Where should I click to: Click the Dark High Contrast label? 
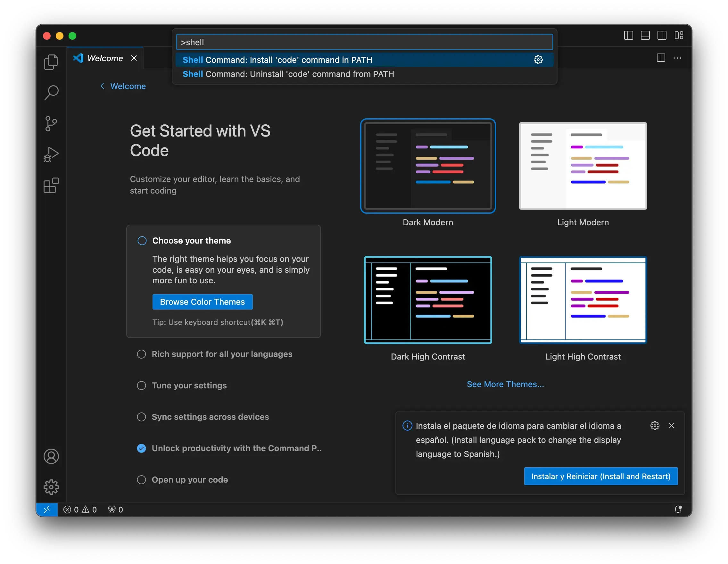[x=428, y=357]
